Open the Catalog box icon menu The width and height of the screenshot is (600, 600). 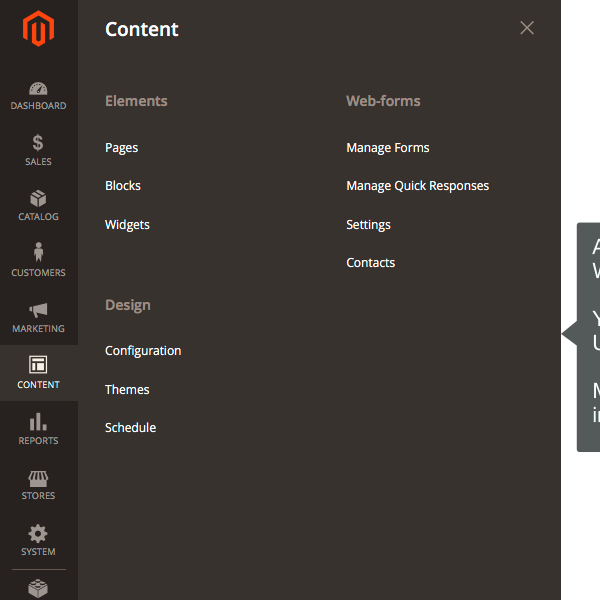tap(38, 199)
